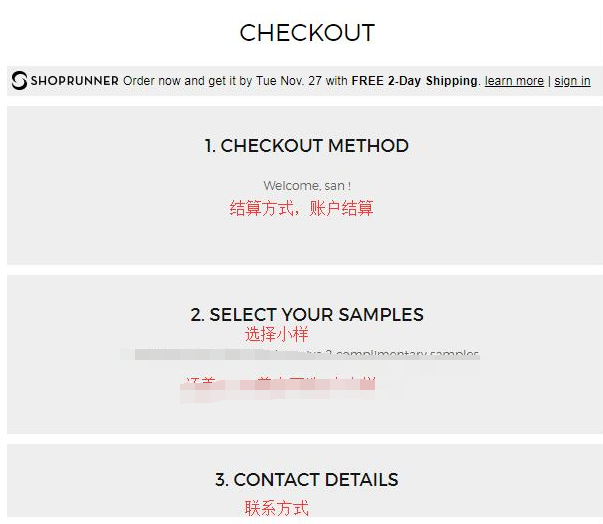
Task: Expand the '3. CONTACT DETAILS' section heading
Action: point(306,480)
